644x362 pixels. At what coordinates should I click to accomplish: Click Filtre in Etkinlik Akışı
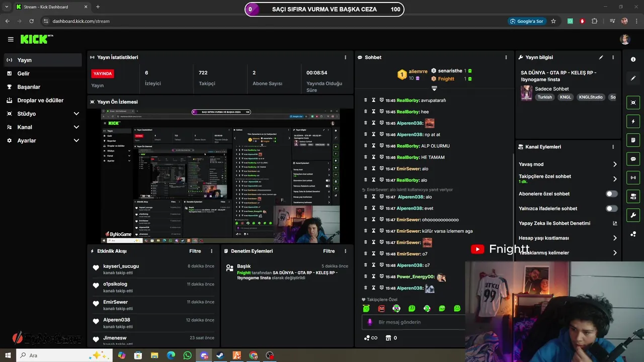tap(195, 251)
